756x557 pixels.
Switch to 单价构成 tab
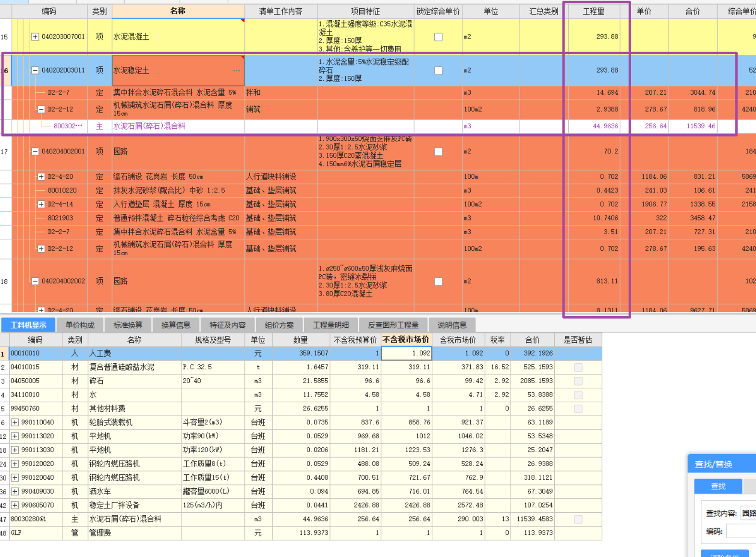tap(80, 325)
